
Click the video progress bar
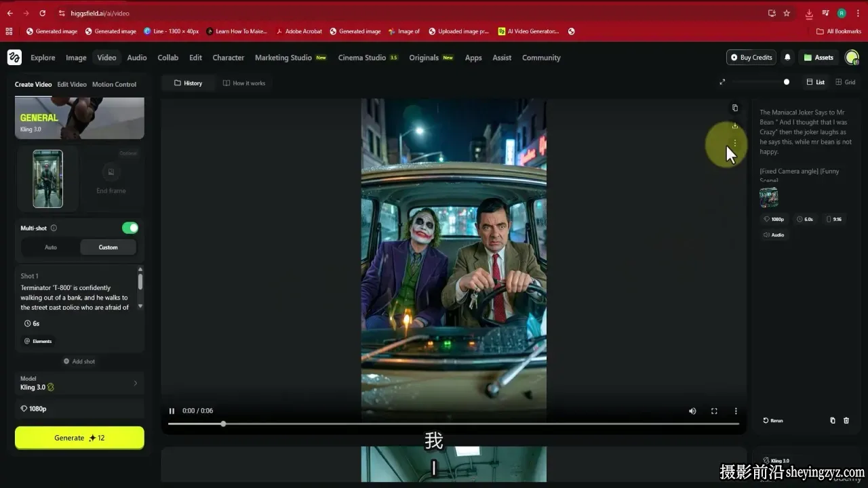454,424
